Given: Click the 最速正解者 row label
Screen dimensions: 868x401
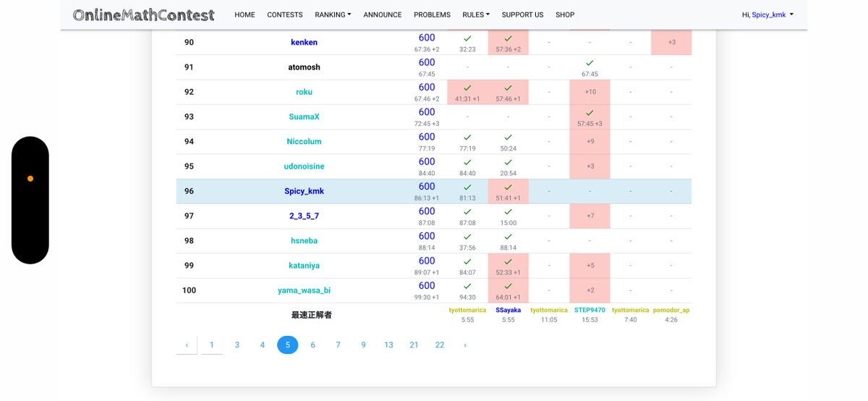Looking at the screenshot, I should (x=312, y=315).
